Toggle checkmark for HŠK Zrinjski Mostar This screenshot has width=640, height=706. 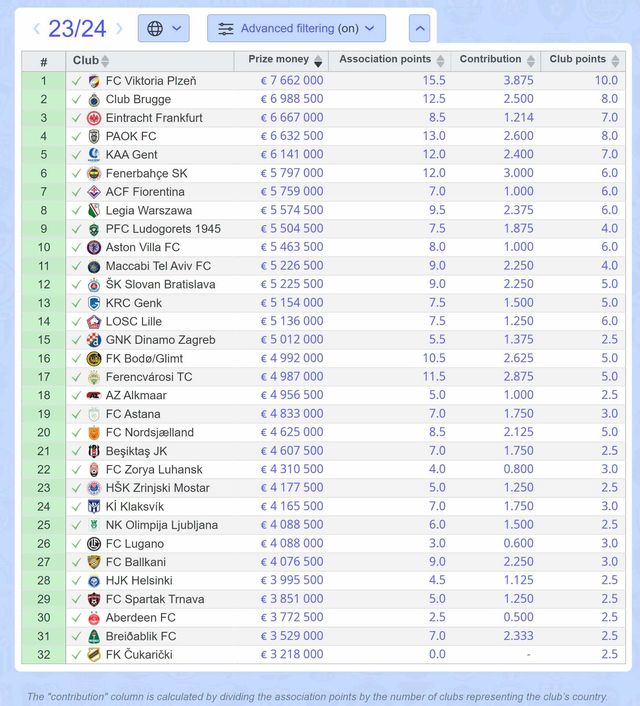pyautogui.click(x=77, y=488)
